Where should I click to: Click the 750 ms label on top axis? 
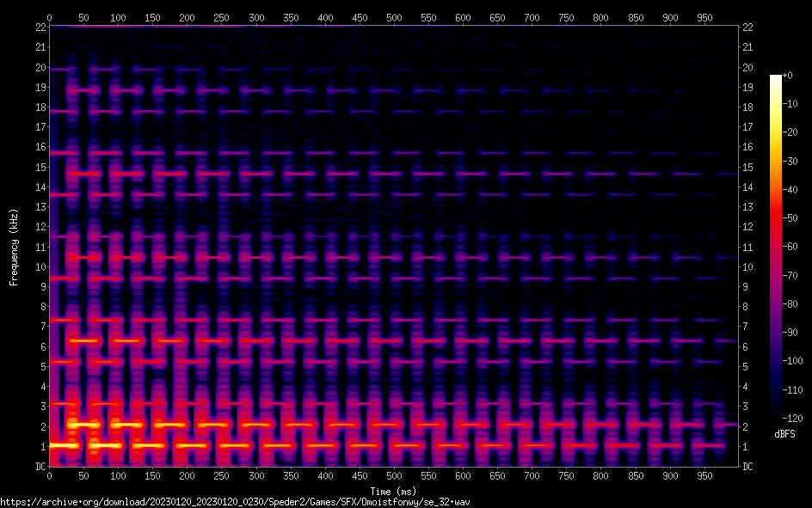566,17
